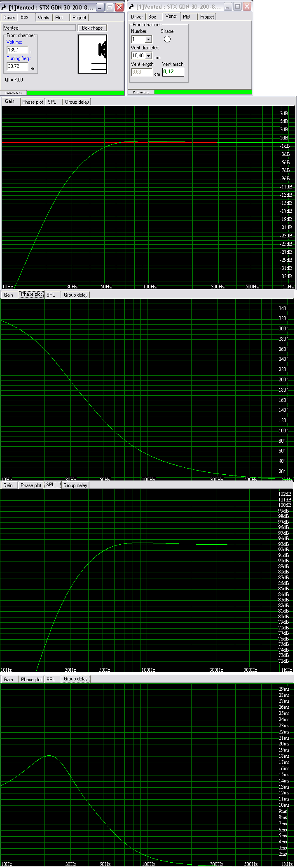The height and width of the screenshot is (868, 297).
Task: Click the circular vent Shape icon
Action: click(x=167, y=39)
